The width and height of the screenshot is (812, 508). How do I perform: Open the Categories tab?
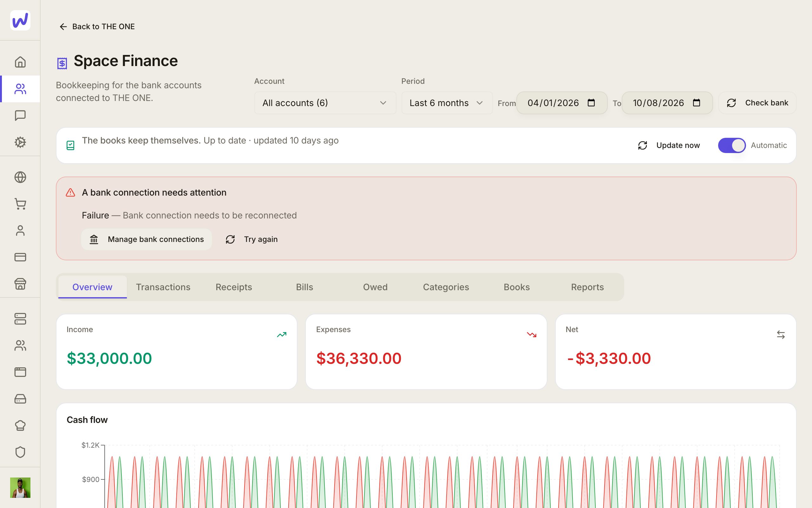tap(446, 287)
